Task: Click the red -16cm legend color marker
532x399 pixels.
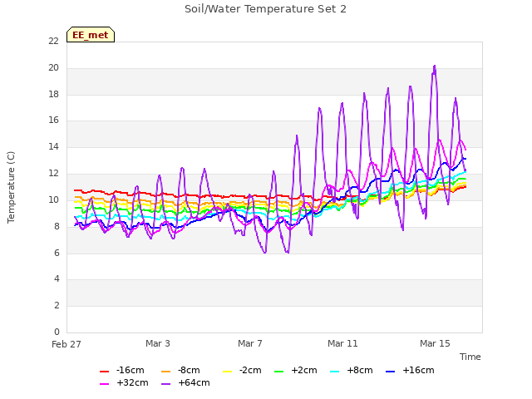Action: pos(104,372)
